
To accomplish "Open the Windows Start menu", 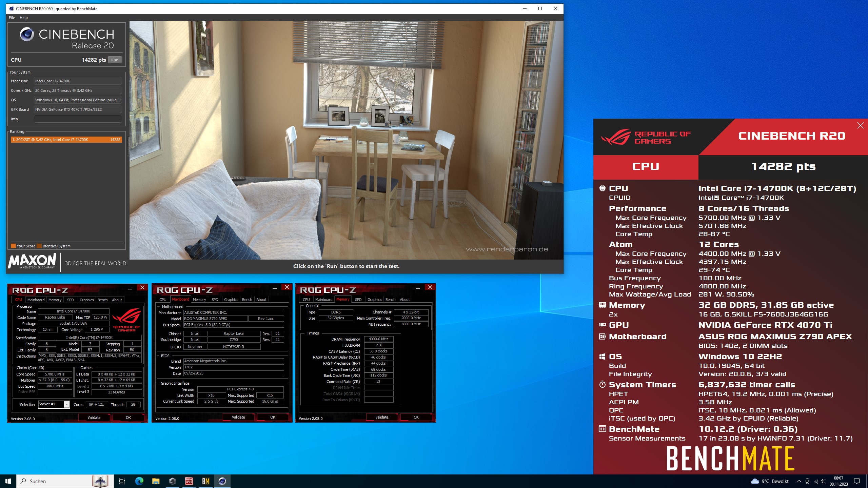I will pyautogui.click(x=8, y=481).
